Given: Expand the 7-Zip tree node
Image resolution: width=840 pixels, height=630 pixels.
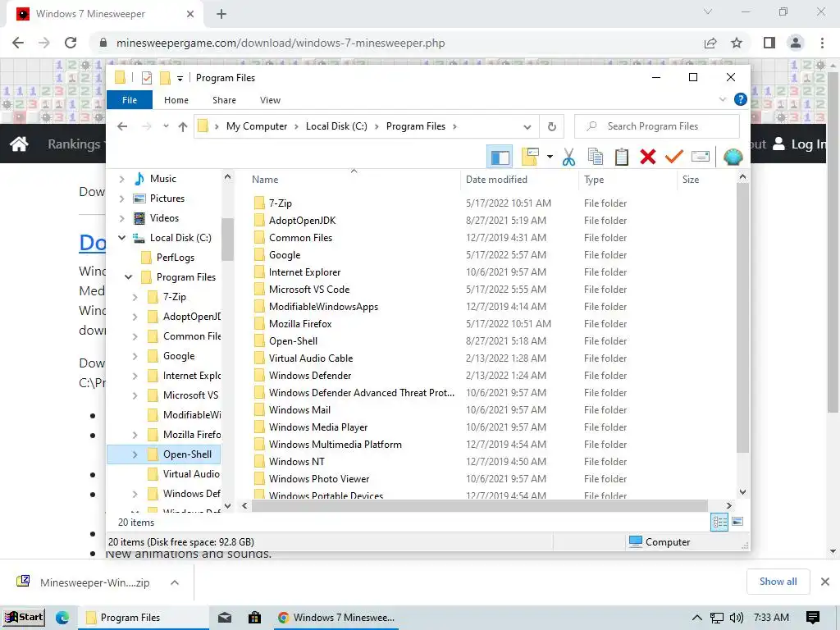Looking at the screenshot, I should pyautogui.click(x=135, y=297).
